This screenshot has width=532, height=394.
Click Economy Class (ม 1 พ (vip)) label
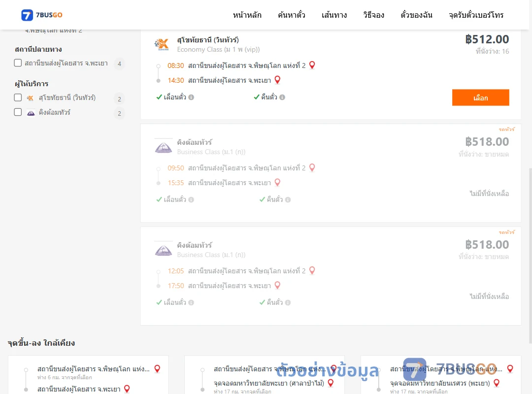pos(219,50)
